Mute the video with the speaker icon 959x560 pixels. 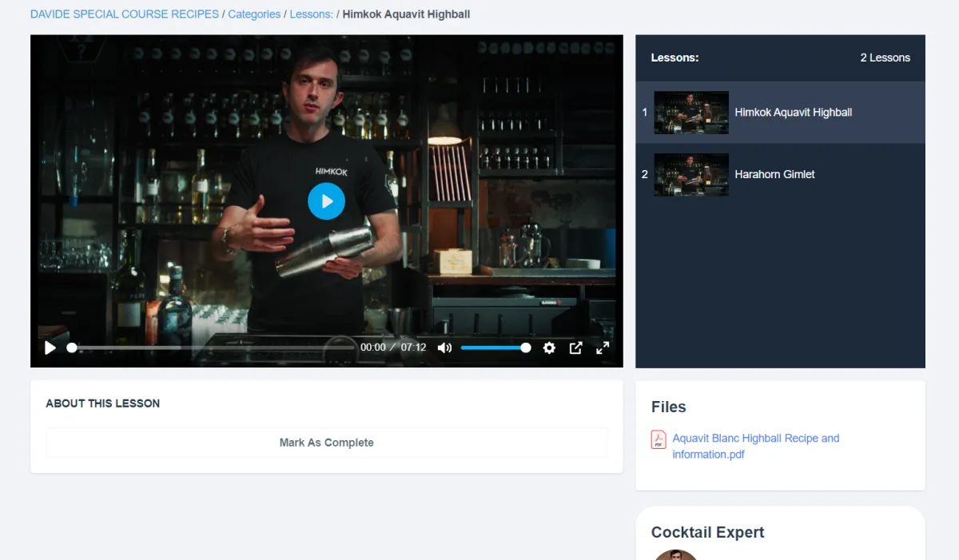pyautogui.click(x=444, y=348)
